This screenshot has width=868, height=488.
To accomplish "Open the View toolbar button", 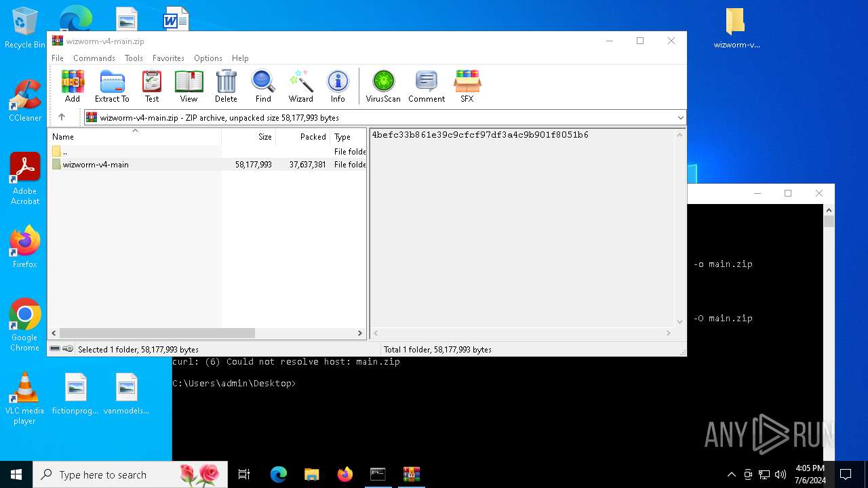I will 189,86.
